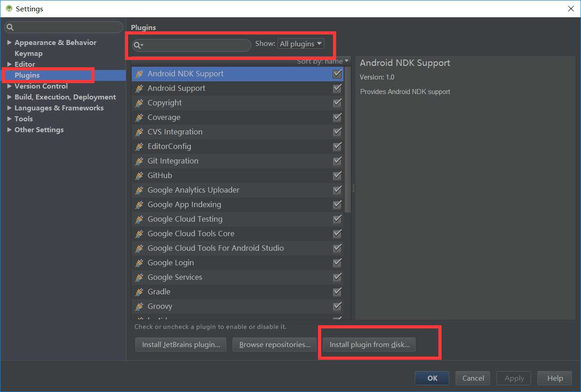Toggle the Coverage plugin checkbox

coord(337,118)
